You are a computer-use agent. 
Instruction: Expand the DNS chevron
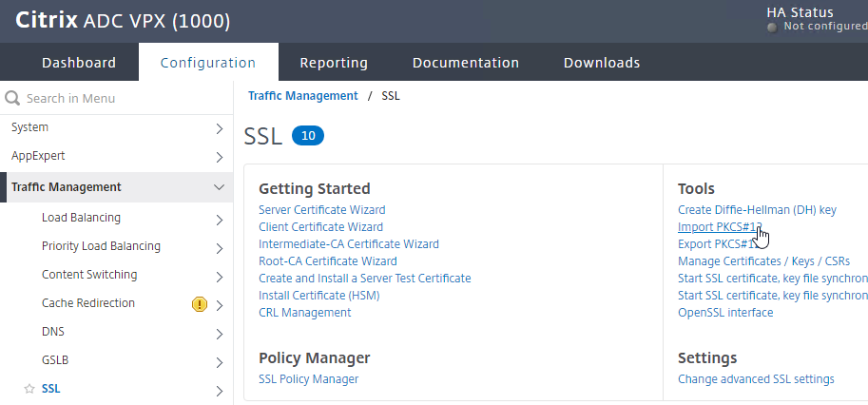coord(220,335)
